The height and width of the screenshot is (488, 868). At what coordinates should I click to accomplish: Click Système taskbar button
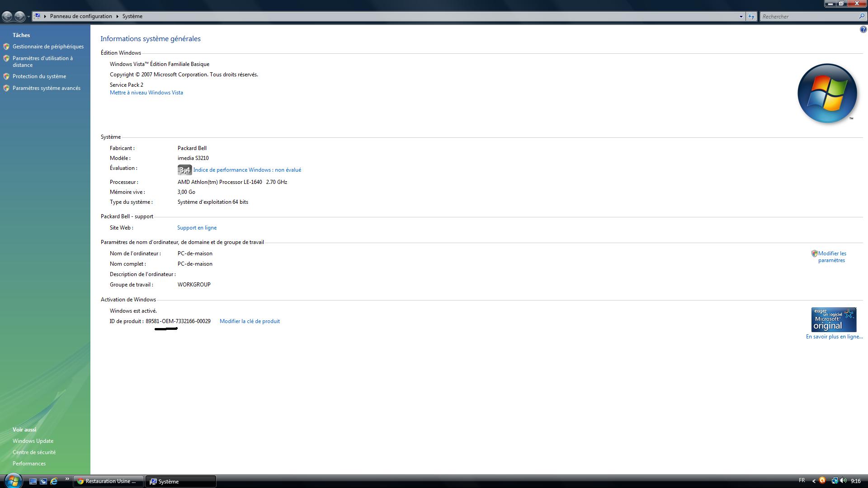click(181, 482)
